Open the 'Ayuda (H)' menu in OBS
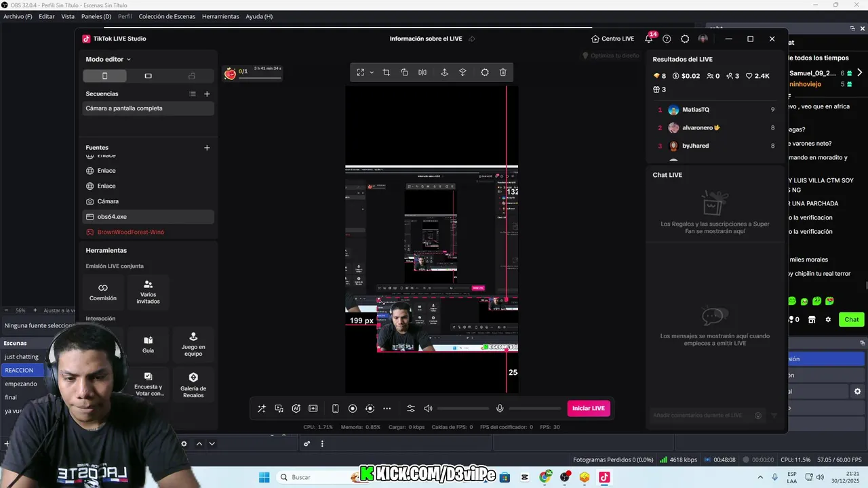The width and height of the screenshot is (868, 488). pyautogui.click(x=259, y=16)
